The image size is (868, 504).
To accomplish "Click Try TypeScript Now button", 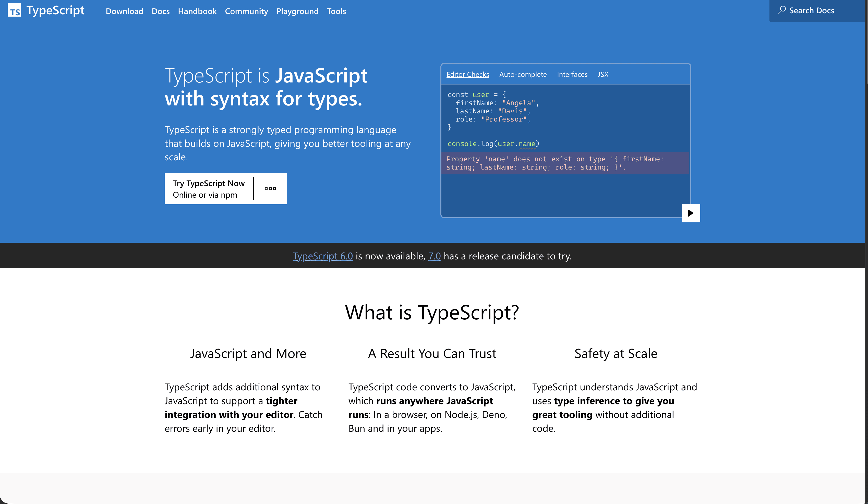I will tap(209, 189).
